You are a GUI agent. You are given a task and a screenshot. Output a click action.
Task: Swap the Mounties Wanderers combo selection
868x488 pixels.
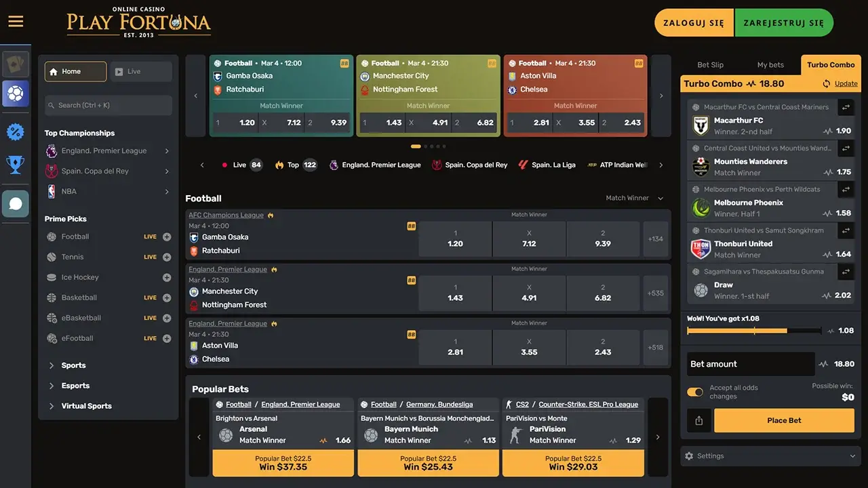pos(846,148)
